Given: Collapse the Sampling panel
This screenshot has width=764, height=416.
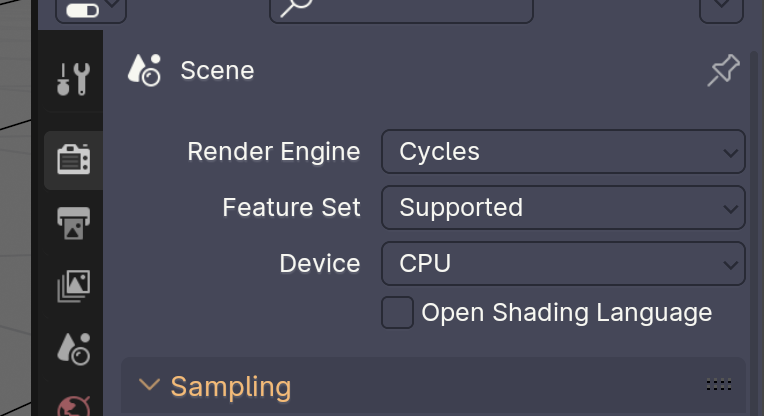Looking at the screenshot, I should [x=150, y=385].
